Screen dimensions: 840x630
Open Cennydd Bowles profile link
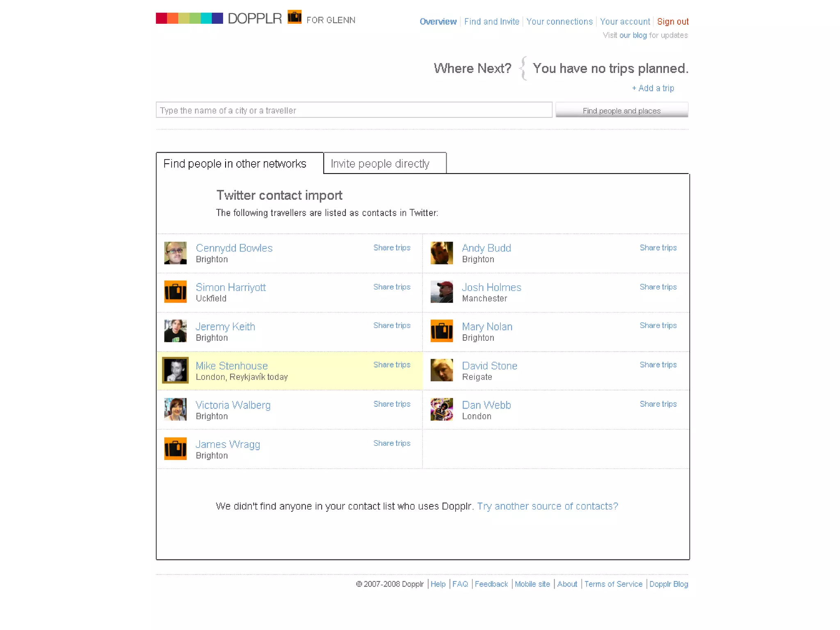[234, 248]
